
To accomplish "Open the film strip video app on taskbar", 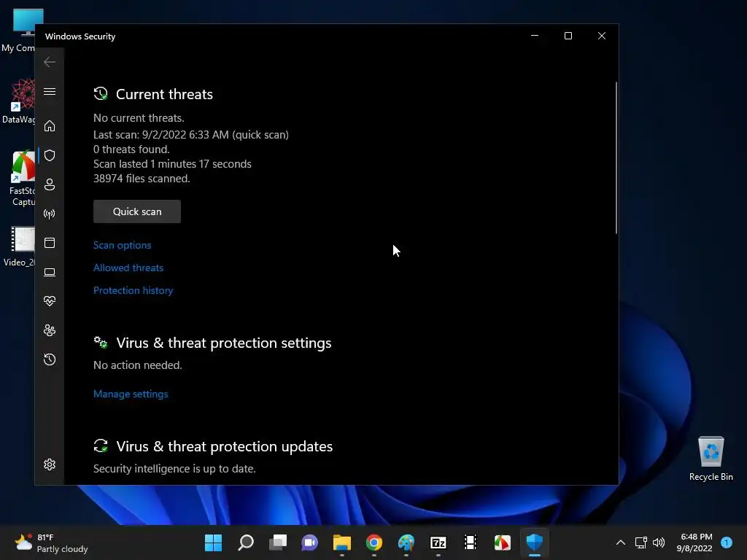I will (x=471, y=542).
